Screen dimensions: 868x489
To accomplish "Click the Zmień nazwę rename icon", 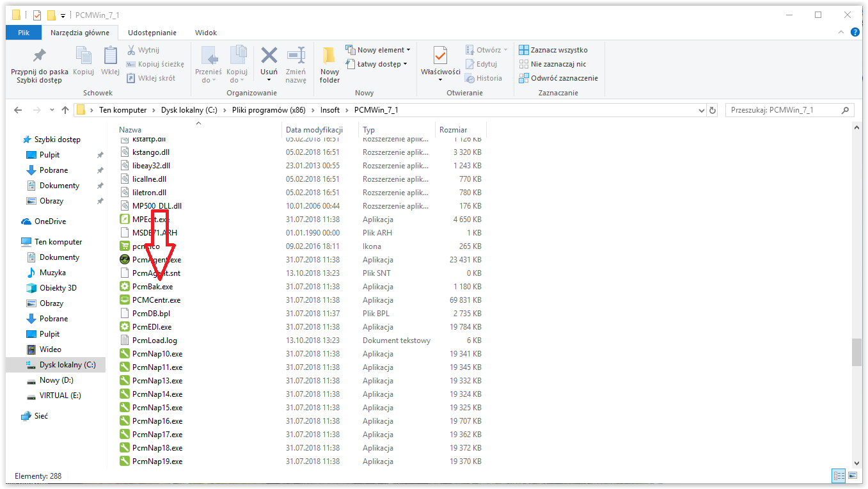I will click(x=296, y=55).
